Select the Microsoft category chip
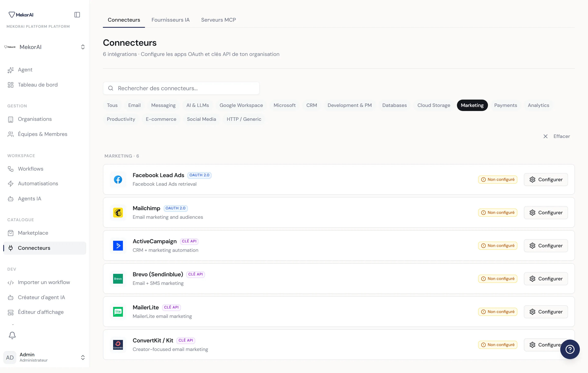This screenshot has width=588, height=373. point(284,105)
